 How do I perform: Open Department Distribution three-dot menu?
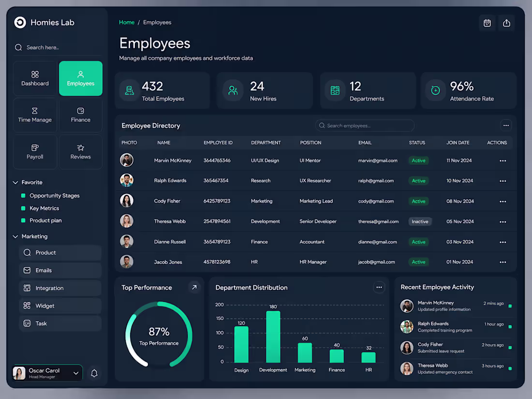(379, 287)
